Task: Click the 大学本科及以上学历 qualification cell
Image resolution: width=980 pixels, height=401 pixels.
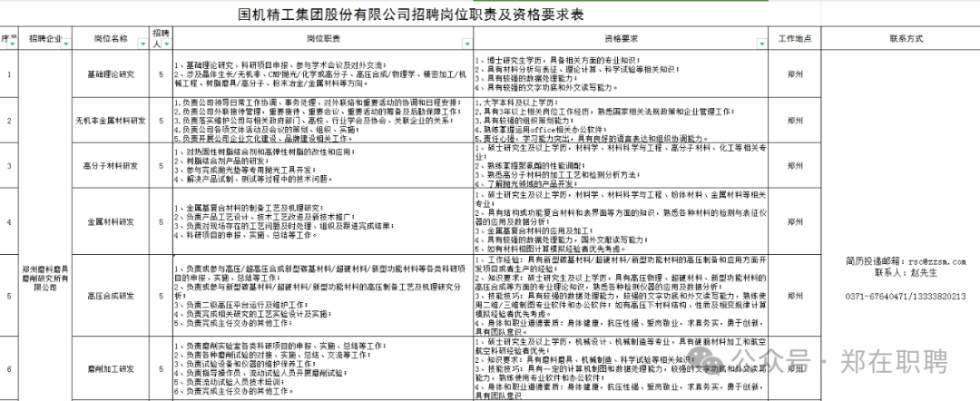Action: (x=621, y=121)
